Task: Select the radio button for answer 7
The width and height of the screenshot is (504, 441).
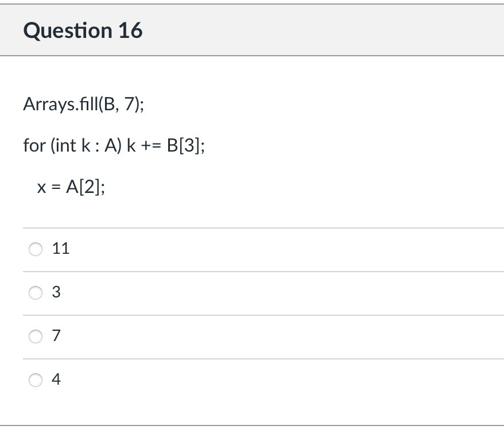Action: (x=36, y=336)
